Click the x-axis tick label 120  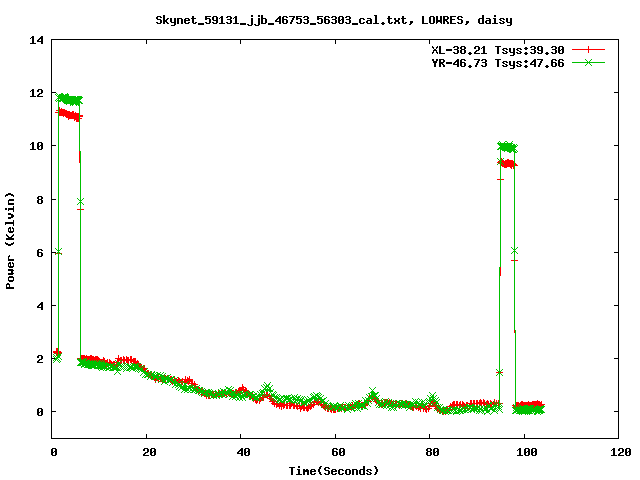[620, 452]
